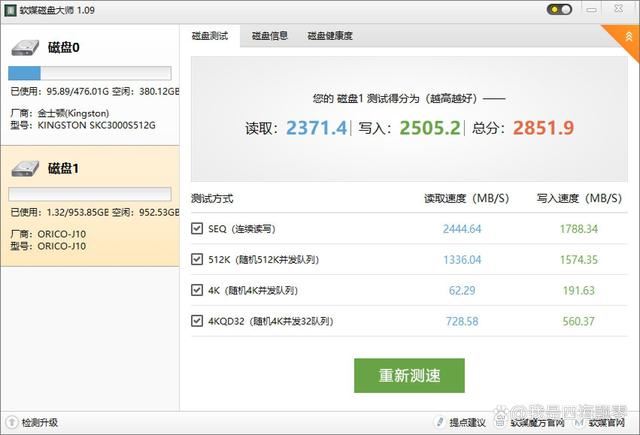The height and width of the screenshot is (435, 640).
Task: Click 4KQD32 read speed 728.58
Action: 462,321
